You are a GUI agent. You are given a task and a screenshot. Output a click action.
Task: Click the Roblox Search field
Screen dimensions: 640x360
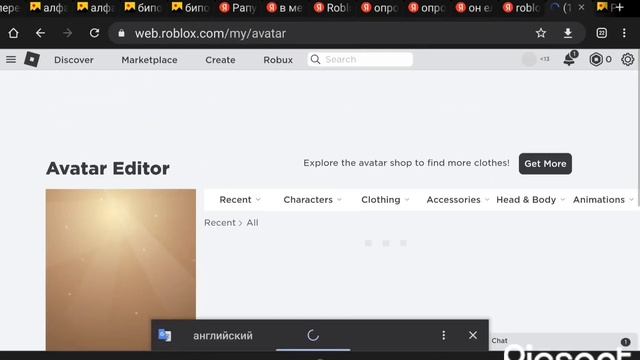(360, 60)
